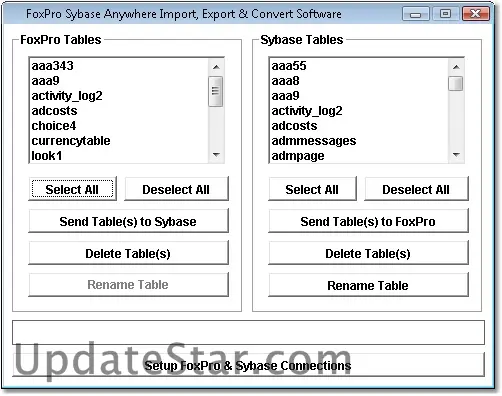This screenshot has height=396, width=502.
Task: Select currencytable in FoxPro Tables list
Action: pos(119,141)
